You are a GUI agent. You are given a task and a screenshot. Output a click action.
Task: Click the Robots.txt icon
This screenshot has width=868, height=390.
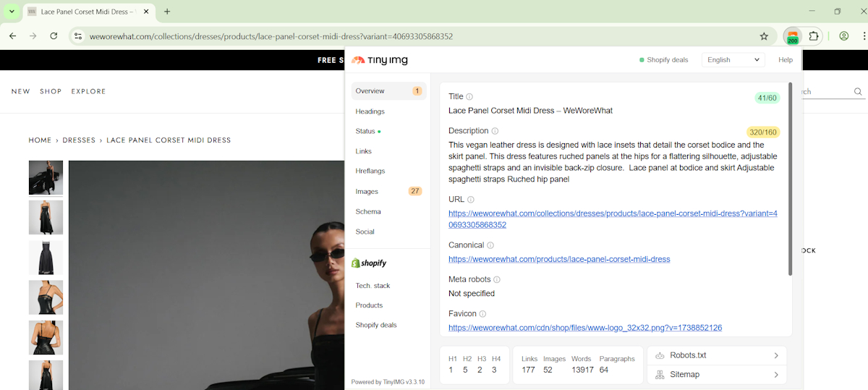(x=660, y=355)
